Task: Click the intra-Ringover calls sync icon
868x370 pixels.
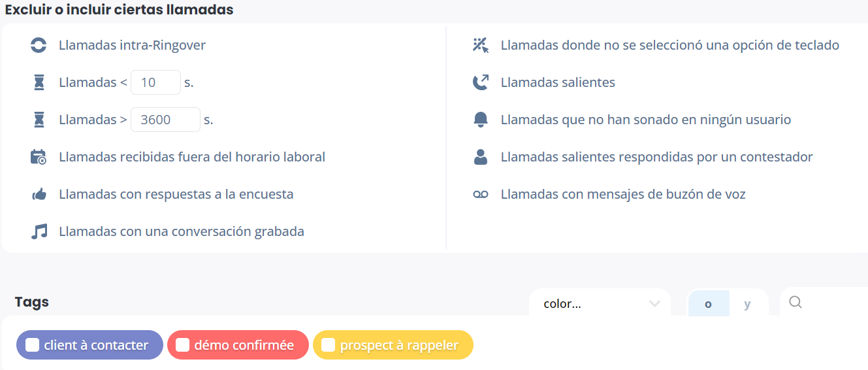Action: tap(39, 45)
